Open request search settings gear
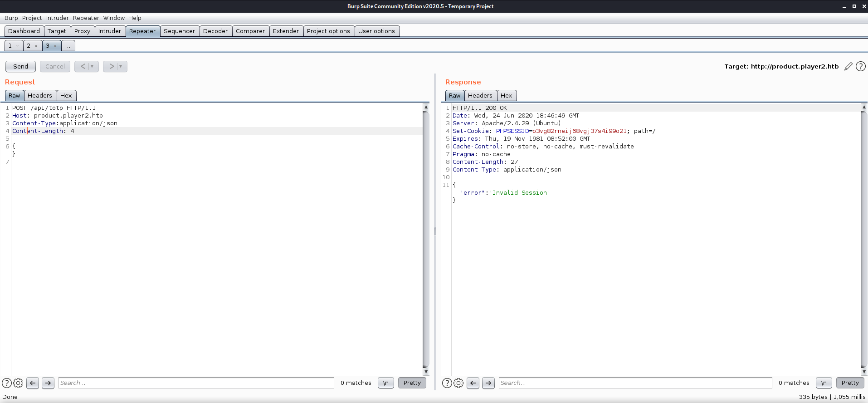The width and height of the screenshot is (868, 403). (x=18, y=383)
